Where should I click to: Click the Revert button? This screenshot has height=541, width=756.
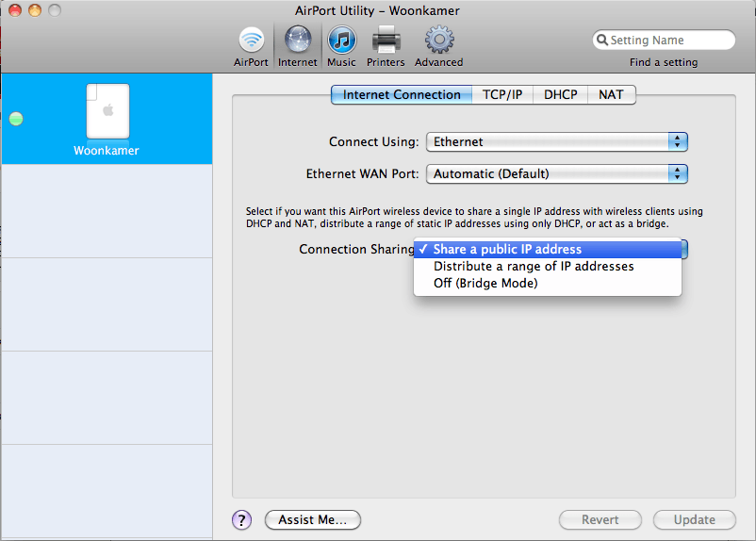pos(600,519)
